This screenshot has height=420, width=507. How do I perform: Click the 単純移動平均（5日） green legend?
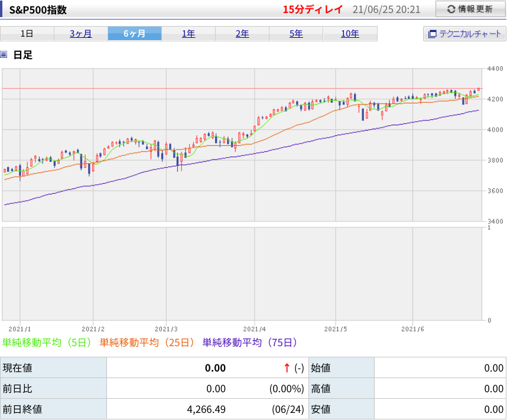click(47, 343)
